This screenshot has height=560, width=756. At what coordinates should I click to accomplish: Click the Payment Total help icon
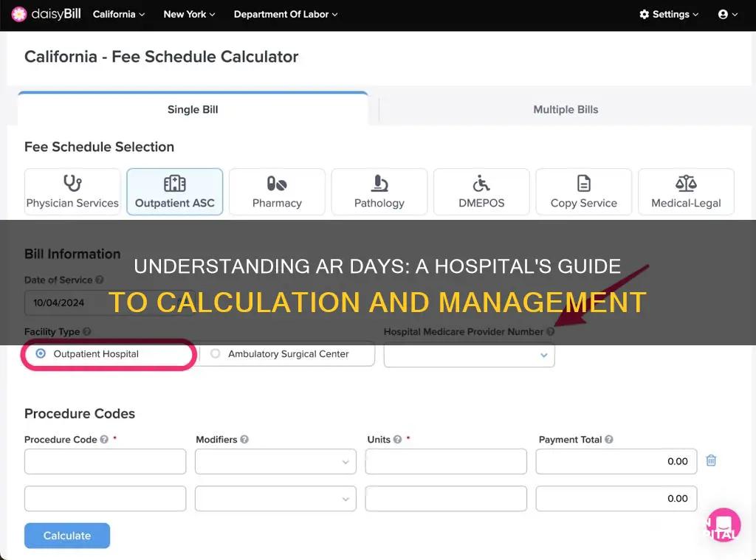pyautogui.click(x=609, y=440)
